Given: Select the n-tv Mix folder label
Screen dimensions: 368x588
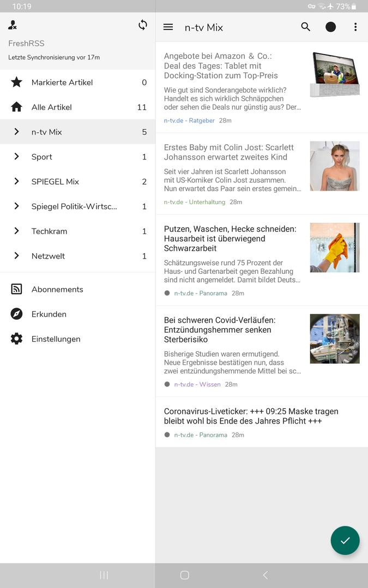Looking at the screenshot, I should pyautogui.click(x=46, y=132).
